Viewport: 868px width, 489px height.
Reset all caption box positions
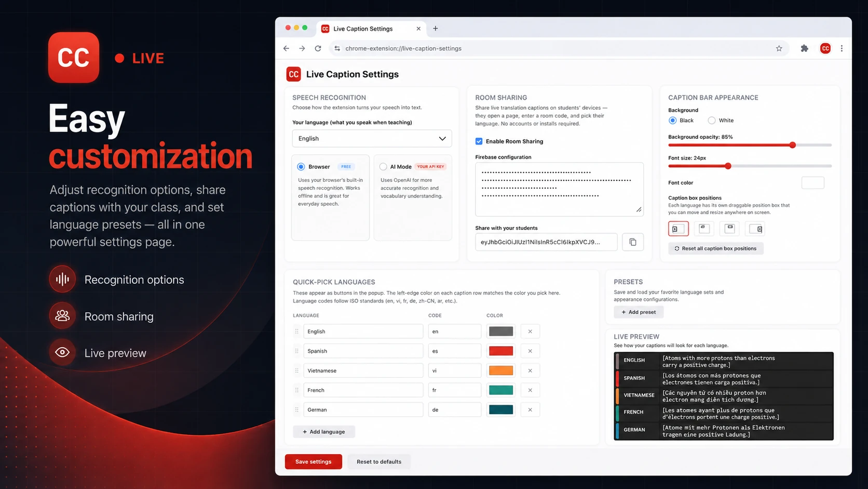716,248
